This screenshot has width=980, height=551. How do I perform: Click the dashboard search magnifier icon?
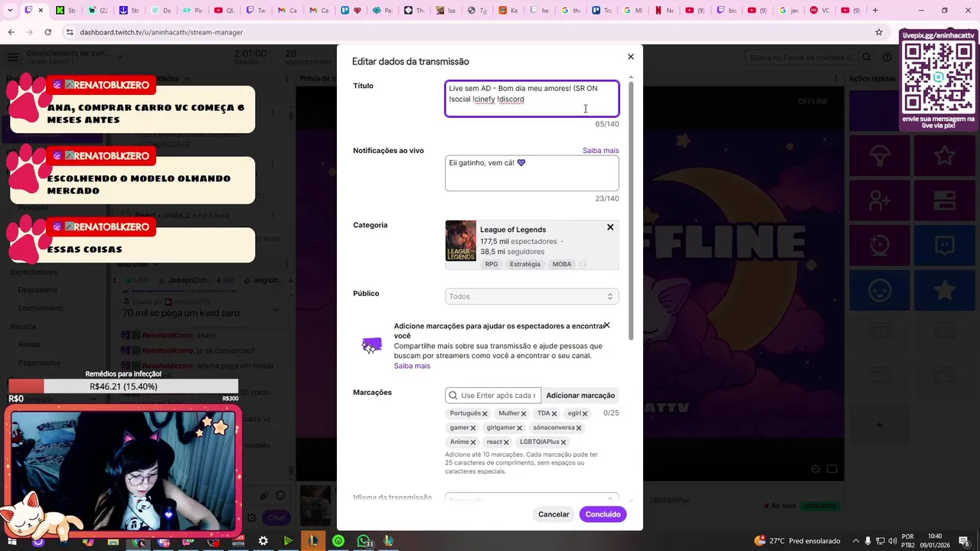[x=867, y=57]
